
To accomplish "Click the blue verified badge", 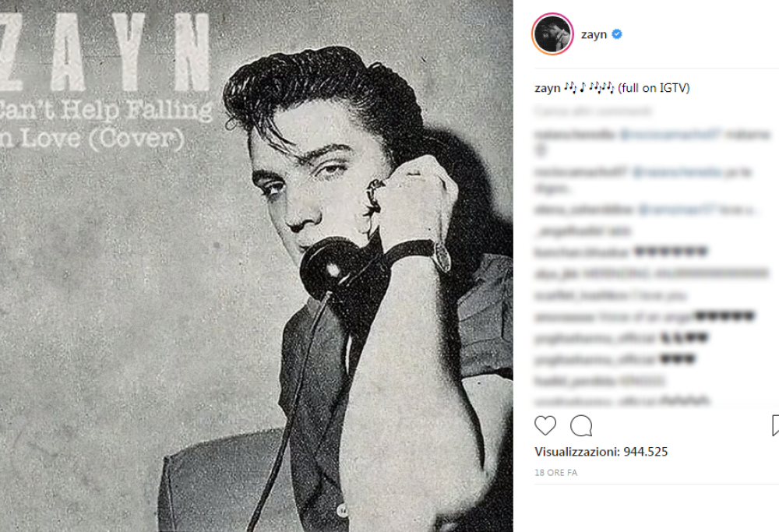I will pos(616,34).
